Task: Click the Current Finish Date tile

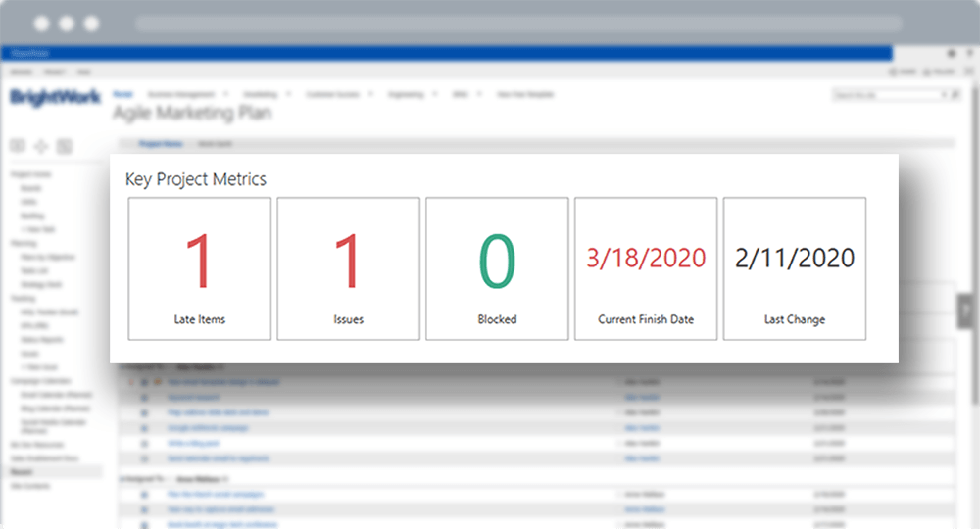Action: [646, 268]
